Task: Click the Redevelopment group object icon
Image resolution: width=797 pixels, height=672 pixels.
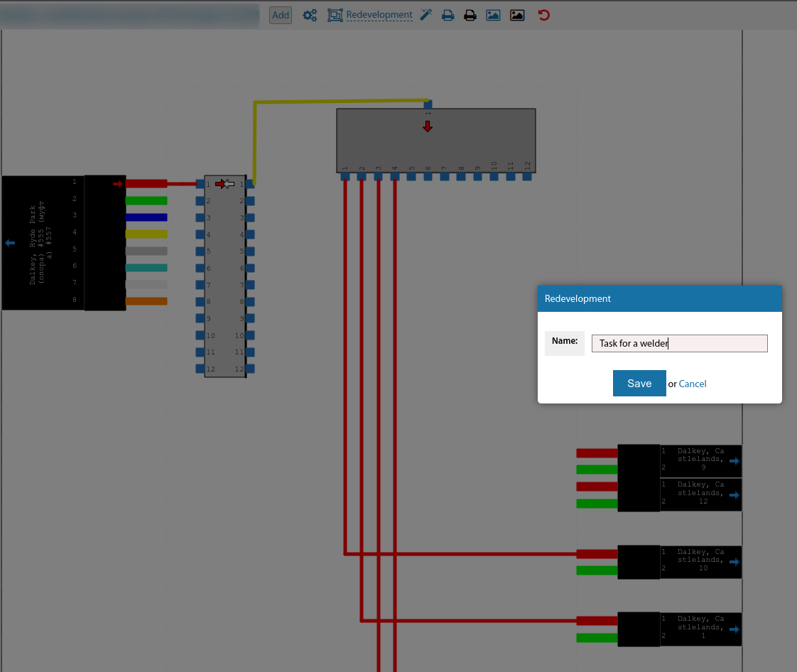Action: click(x=335, y=15)
